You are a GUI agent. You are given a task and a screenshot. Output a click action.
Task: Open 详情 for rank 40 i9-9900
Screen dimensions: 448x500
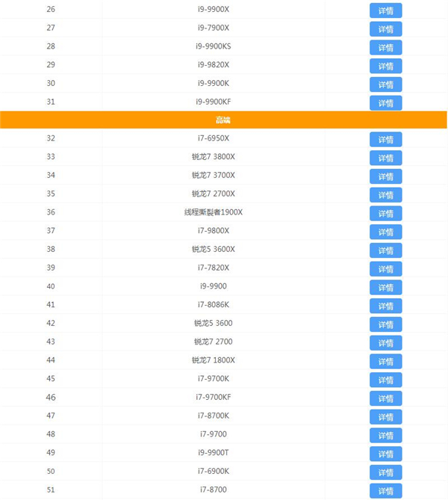click(385, 287)
